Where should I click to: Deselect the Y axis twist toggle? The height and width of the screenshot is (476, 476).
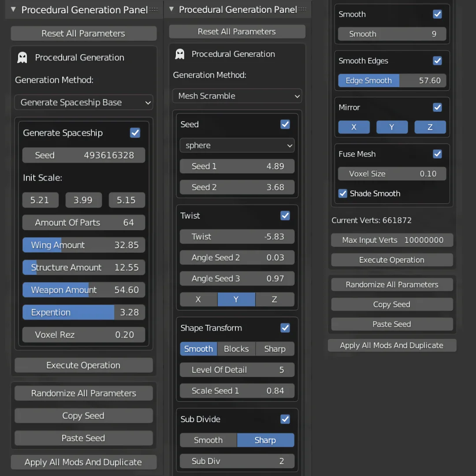[x=236, y=299]
